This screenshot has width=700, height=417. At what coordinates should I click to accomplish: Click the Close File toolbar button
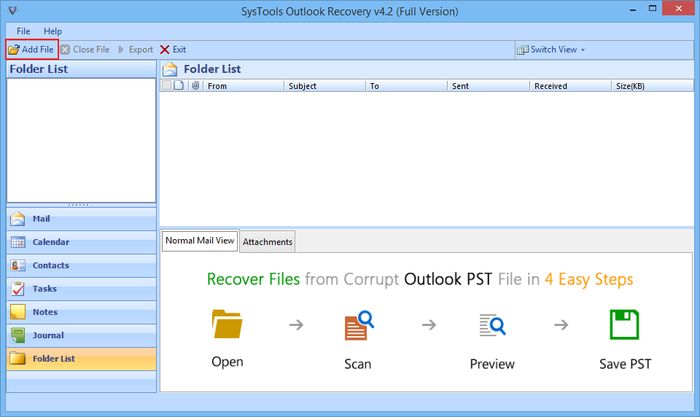coord(85,49)
